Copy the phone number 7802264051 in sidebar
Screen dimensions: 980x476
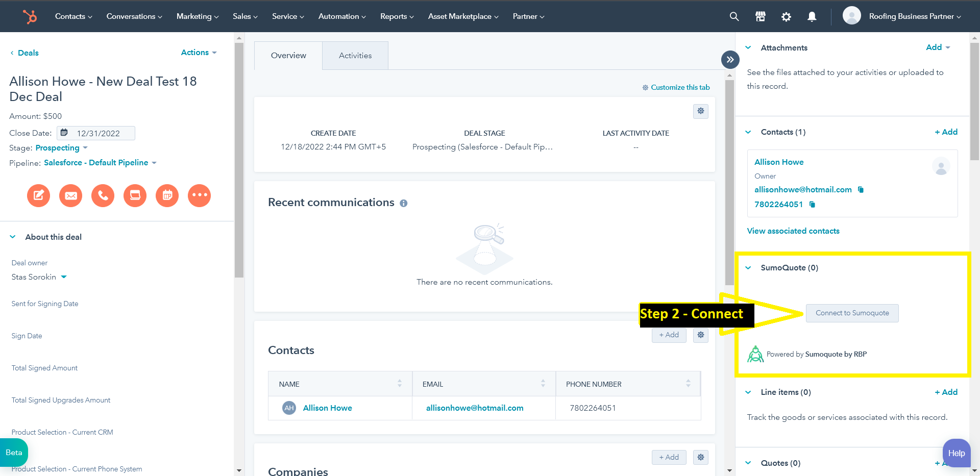coord(812,205)
